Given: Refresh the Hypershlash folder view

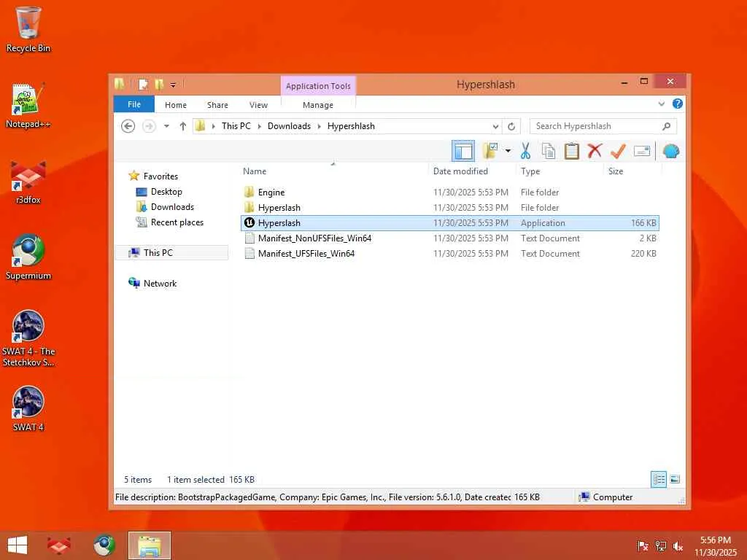Looking at the screenshot, I should [511, 126].
